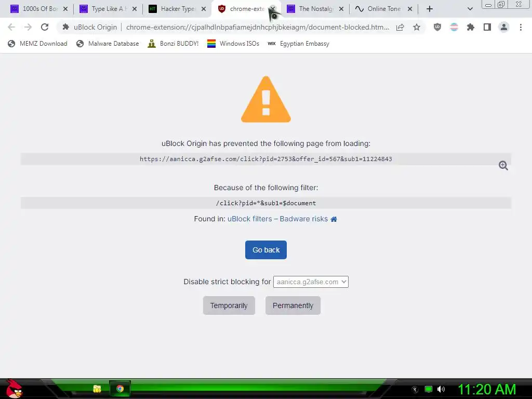Disable strict blocking Permanently
This screenshot has height=399, width=532.
coord(293,305)
